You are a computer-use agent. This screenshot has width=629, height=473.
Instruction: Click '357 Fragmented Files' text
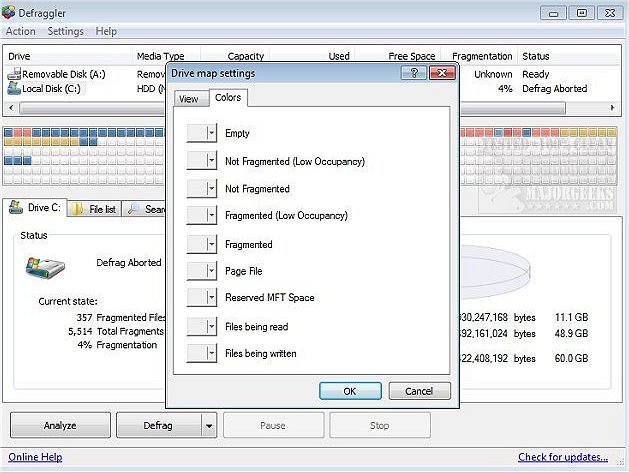tap(121, 317)
